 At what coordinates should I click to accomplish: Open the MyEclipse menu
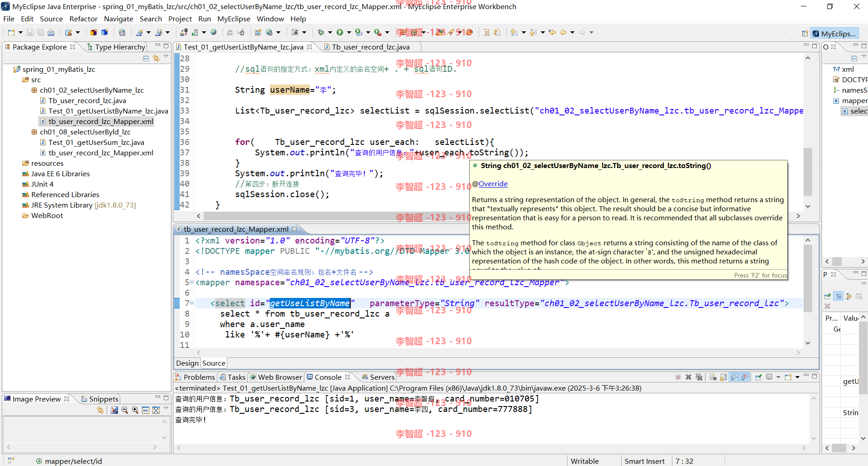tap(234, 19)
